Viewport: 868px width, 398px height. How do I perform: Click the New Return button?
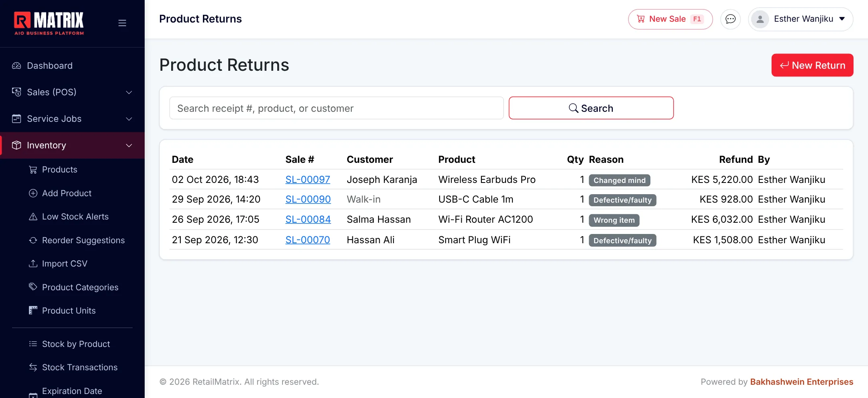pos(812,65)
